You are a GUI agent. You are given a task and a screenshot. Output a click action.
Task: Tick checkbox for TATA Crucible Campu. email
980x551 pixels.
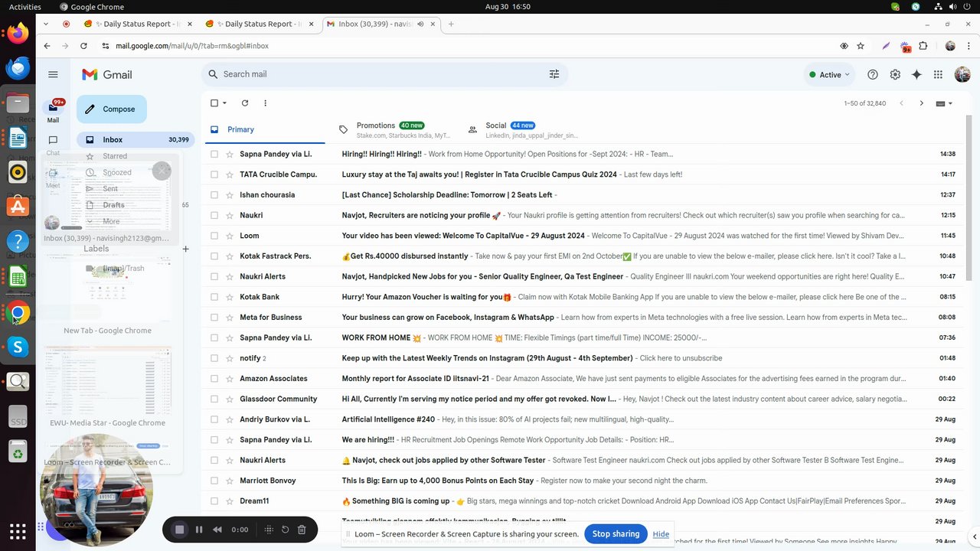(214, 174)
